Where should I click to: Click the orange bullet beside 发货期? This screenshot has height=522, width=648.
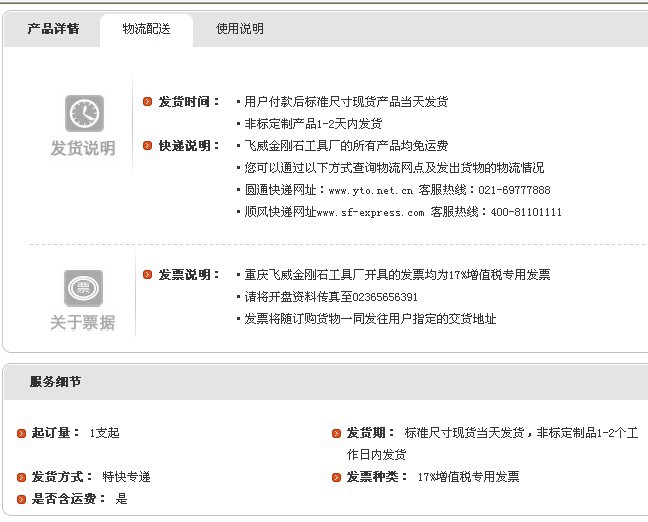337,433
